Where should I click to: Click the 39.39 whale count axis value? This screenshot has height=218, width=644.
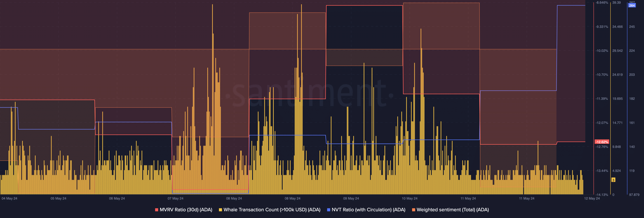(617, 3)
